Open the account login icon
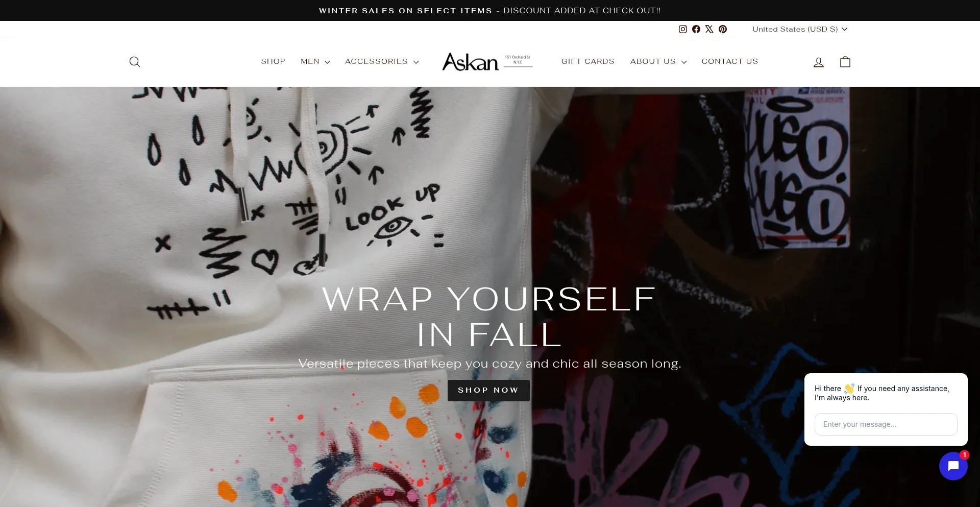This screenshot has height=507, width=980. [819, 62]
